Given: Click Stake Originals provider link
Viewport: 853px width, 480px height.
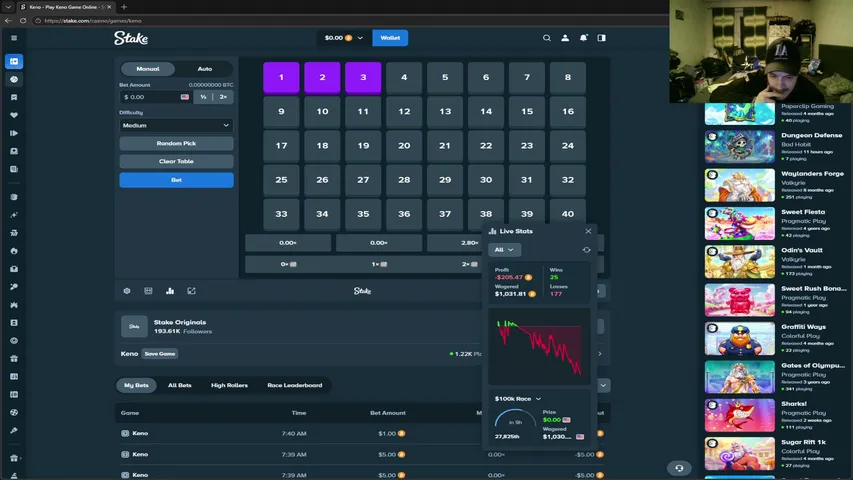Looking at the screenshot, I should (x=180, y=322).
